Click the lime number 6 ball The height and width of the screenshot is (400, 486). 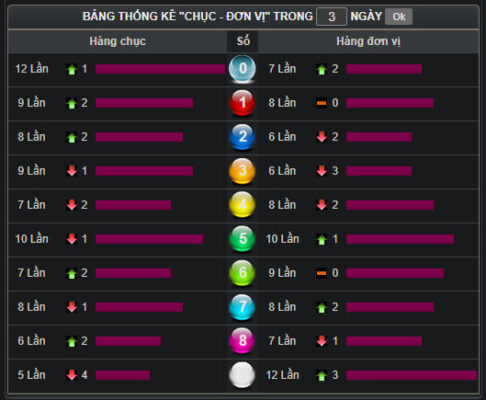pos(242,273)
